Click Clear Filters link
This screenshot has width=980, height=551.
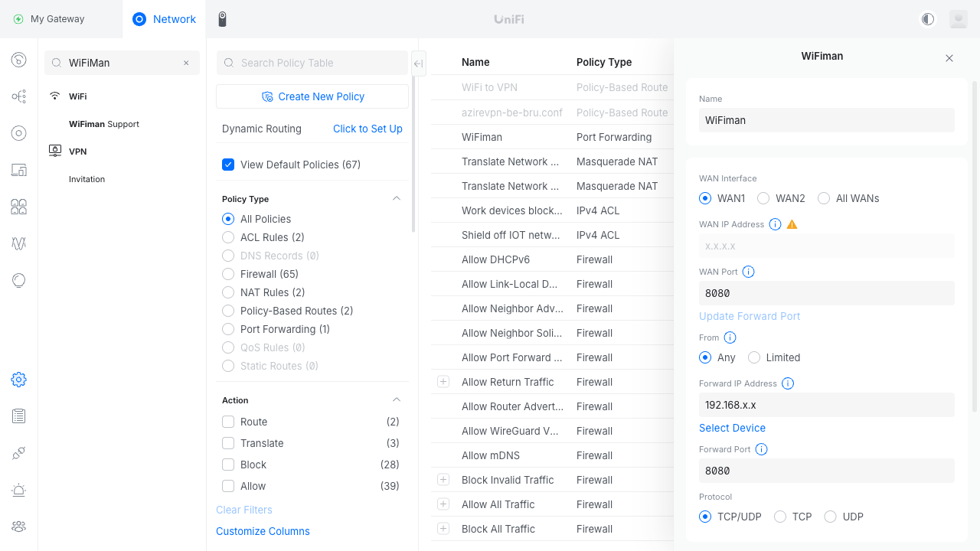click(x=244, y=510)
